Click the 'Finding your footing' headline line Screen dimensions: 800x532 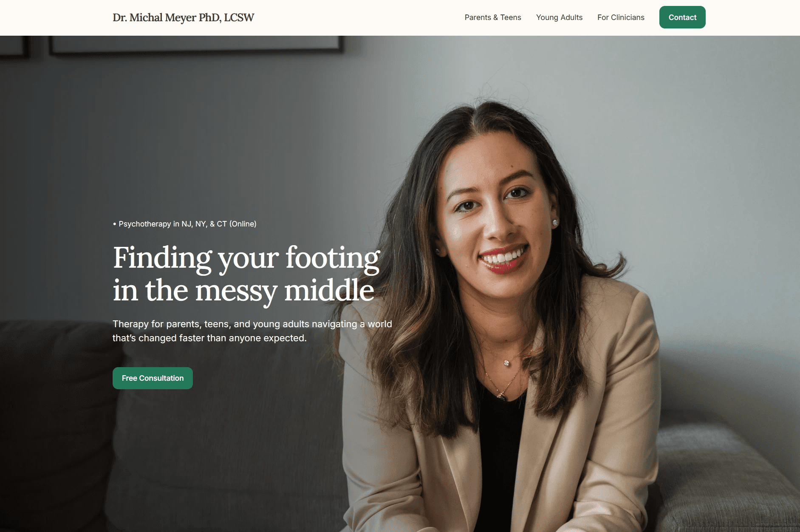pyautogui.click(x=246, y=258)
